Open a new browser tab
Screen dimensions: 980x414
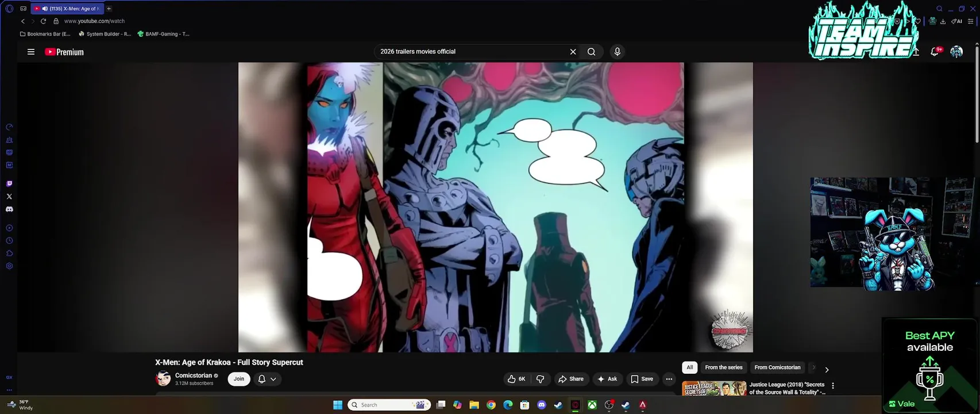pos(109,9)
